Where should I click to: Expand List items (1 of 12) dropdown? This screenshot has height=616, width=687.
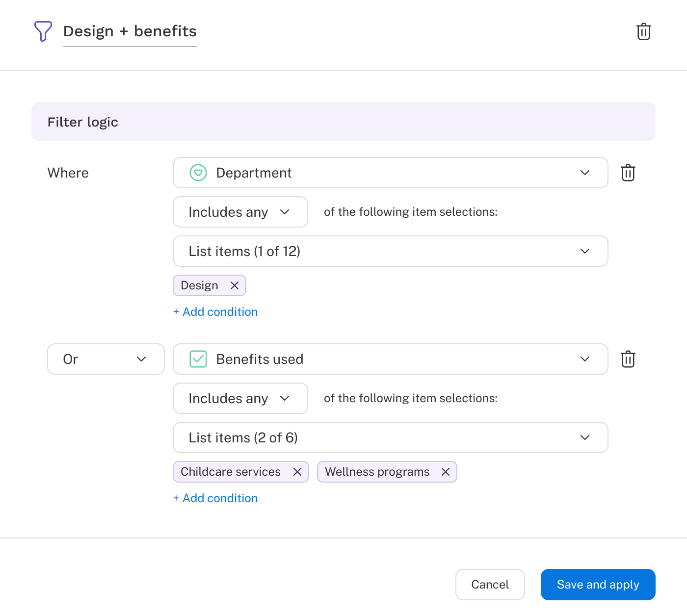[x=391, y=251]
